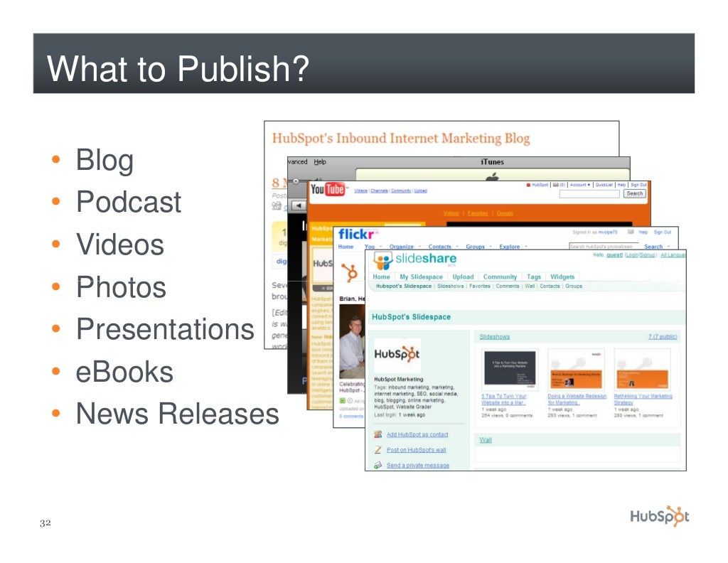The width and height of the screenshot is (728, 563).
Task: Click HubSpot profile logo in slideshare page
Action: (397, 355)
